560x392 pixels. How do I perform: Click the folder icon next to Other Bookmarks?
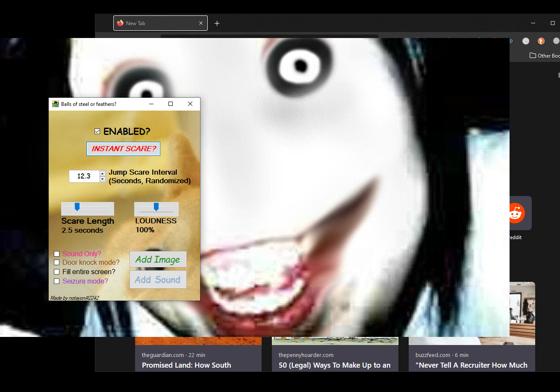(533, 56)
